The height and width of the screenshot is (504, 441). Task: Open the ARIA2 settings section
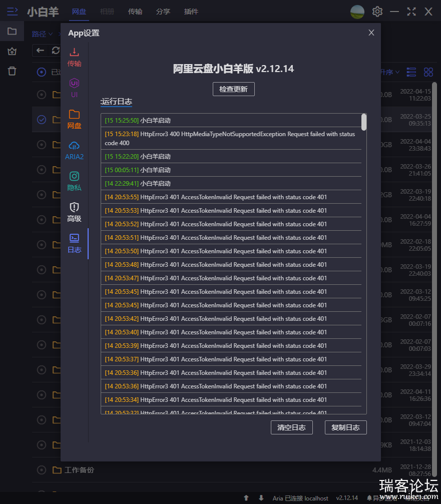pyautogui.click(x=74, y=151)
